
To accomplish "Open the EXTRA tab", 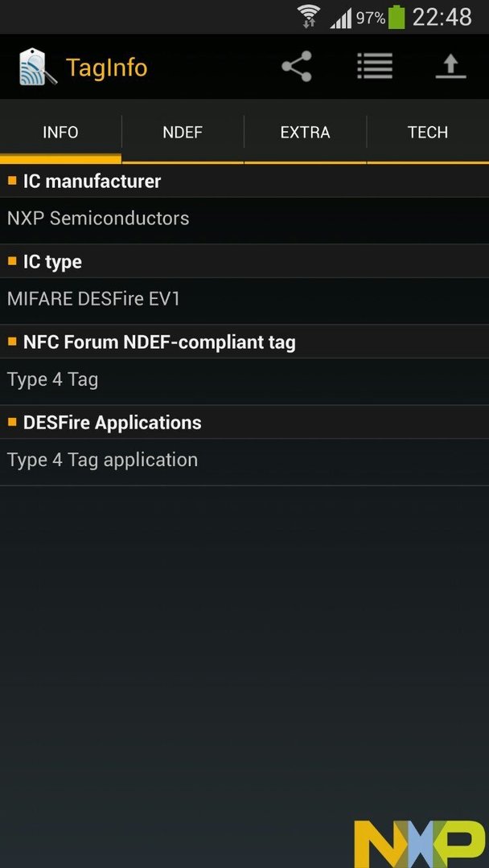I will click(x=305, y=133).
